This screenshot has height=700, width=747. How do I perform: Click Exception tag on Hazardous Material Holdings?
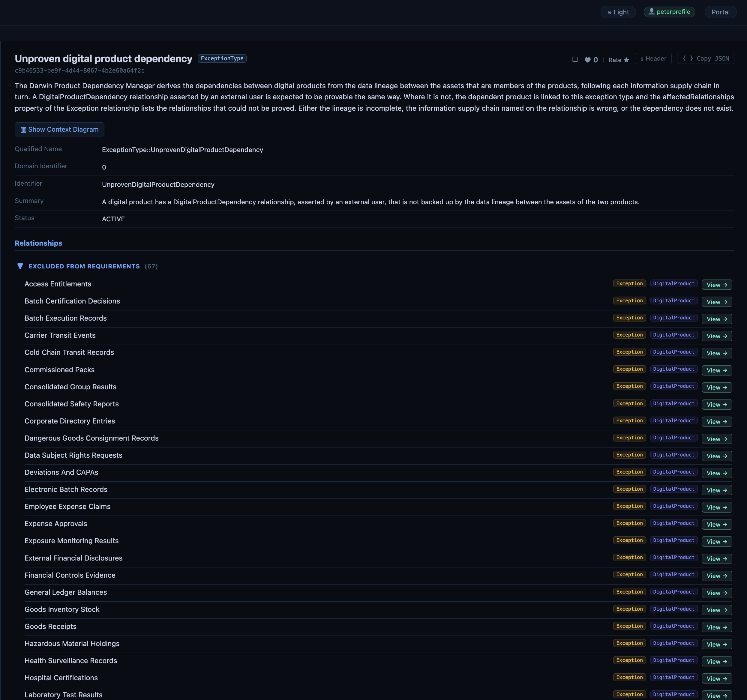629,643
